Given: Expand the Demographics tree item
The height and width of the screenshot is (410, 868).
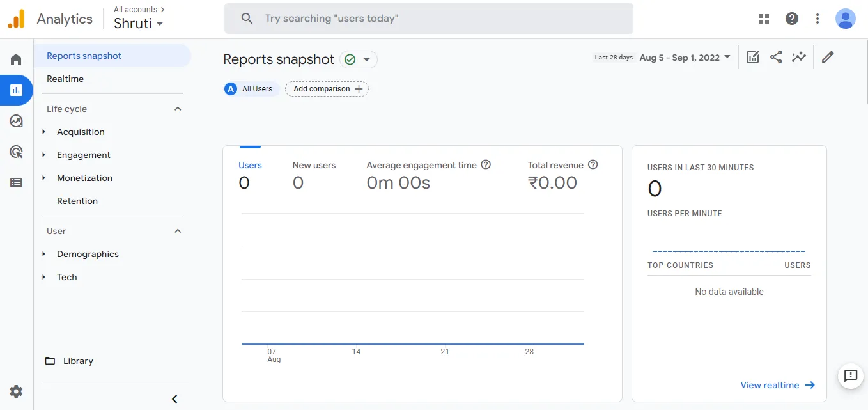Looking at the screenshot, I should click(44, 254).
